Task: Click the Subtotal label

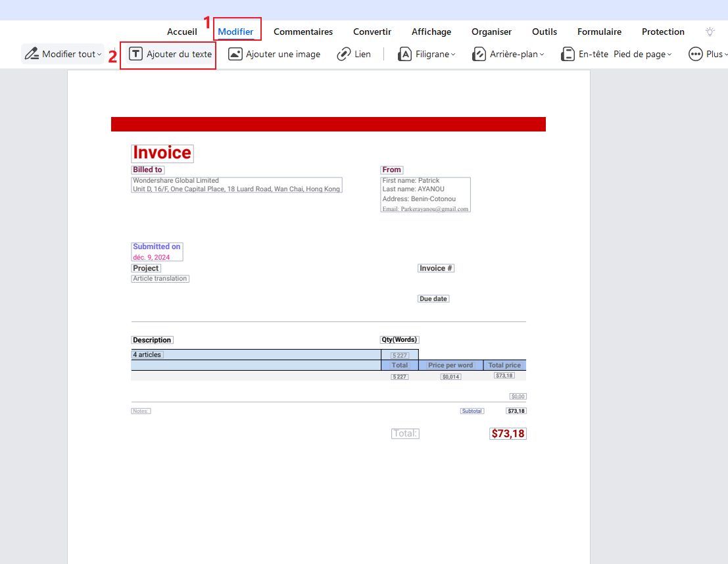Action: click(472, 411)
